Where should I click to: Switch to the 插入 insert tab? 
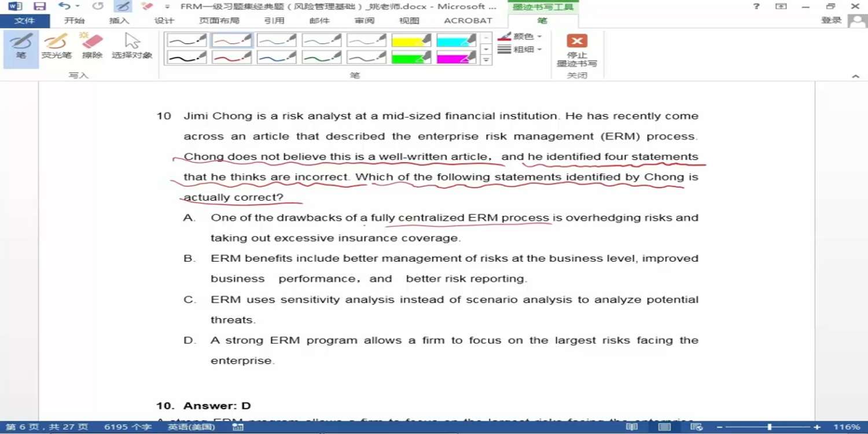click(119, 21)
